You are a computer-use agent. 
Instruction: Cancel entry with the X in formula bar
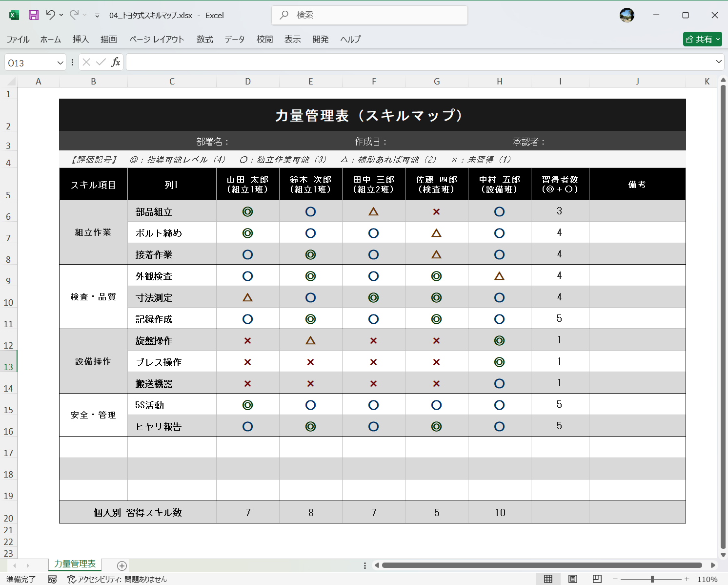(86, 62)
